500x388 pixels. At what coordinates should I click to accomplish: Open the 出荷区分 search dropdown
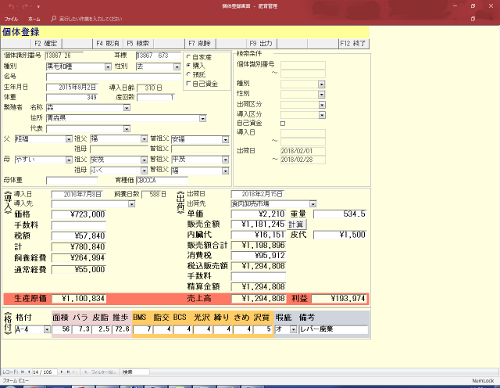pyautogui.click(x=322, y=105)
